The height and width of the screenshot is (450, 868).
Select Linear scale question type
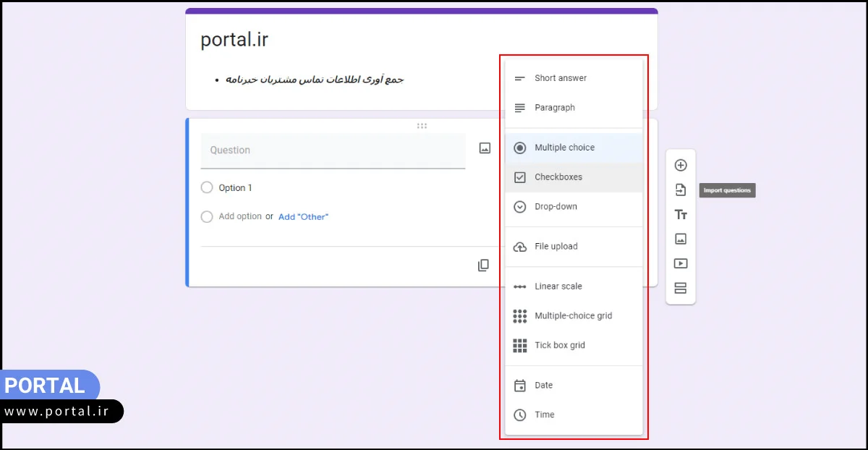(x=557, y=286)
